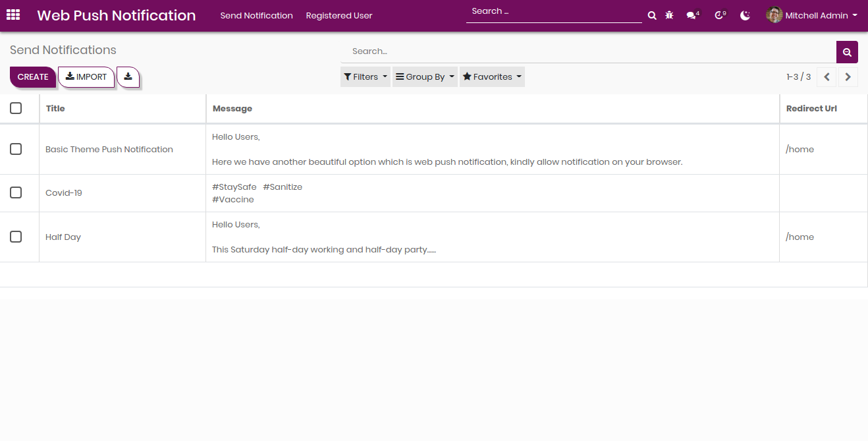Click the #StaySafe #Sanitize message cell
Screen dimensions: 868x441
(493, 193)
